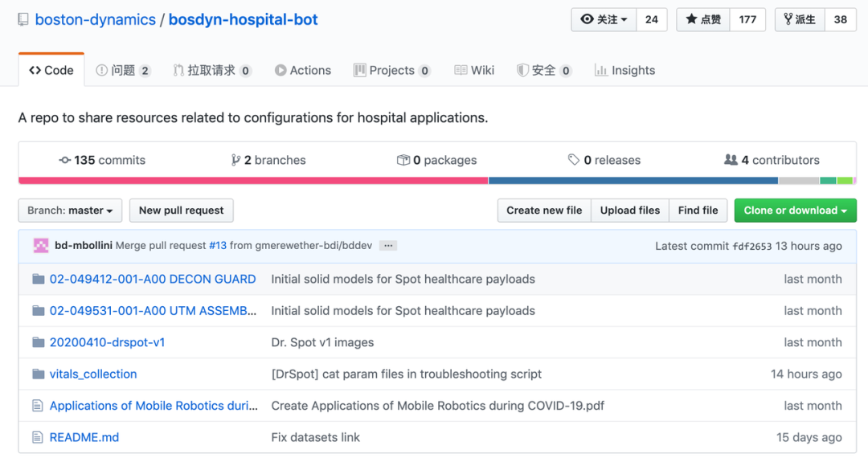Fork the repo with 派生 button
The image size is (868, 462).
[799, 19]
